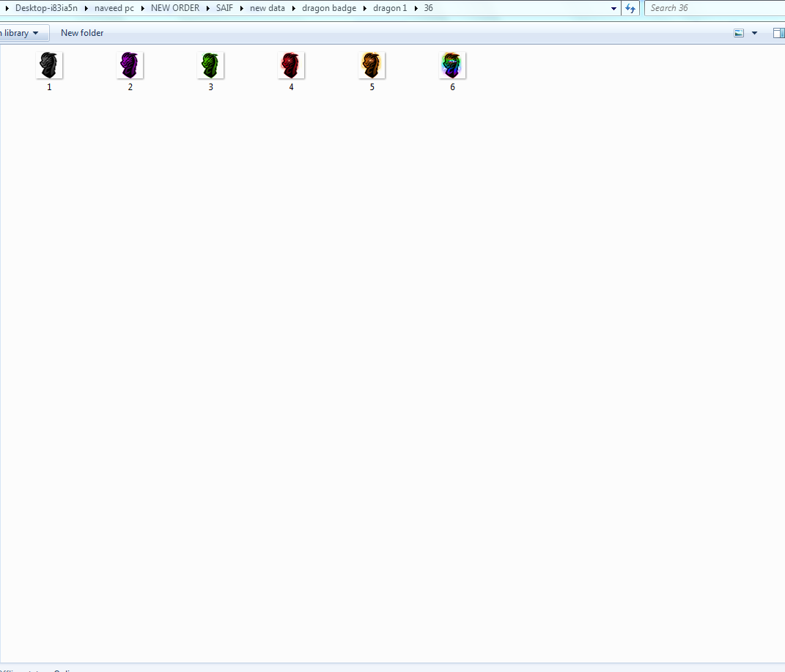Open the dragon badge breadcrumb folder
The height and width of the screenshot is (672, 785).
(329, 8)
